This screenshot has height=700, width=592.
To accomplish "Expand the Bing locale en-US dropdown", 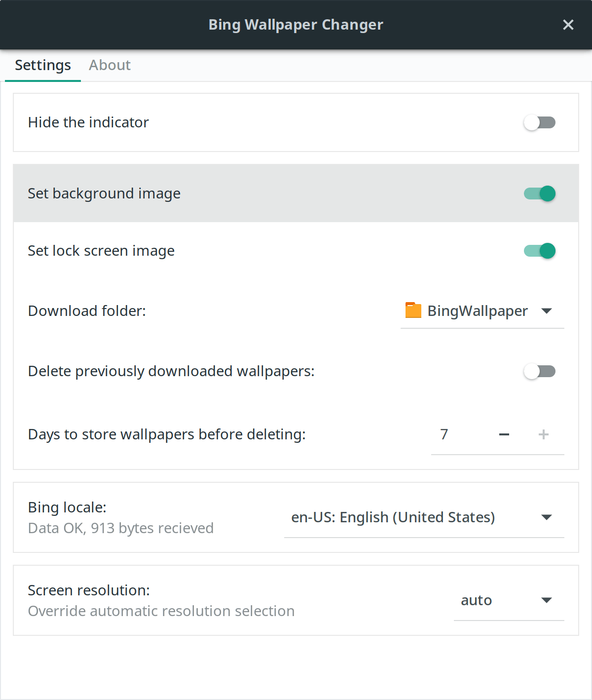I will pos(546,517).
